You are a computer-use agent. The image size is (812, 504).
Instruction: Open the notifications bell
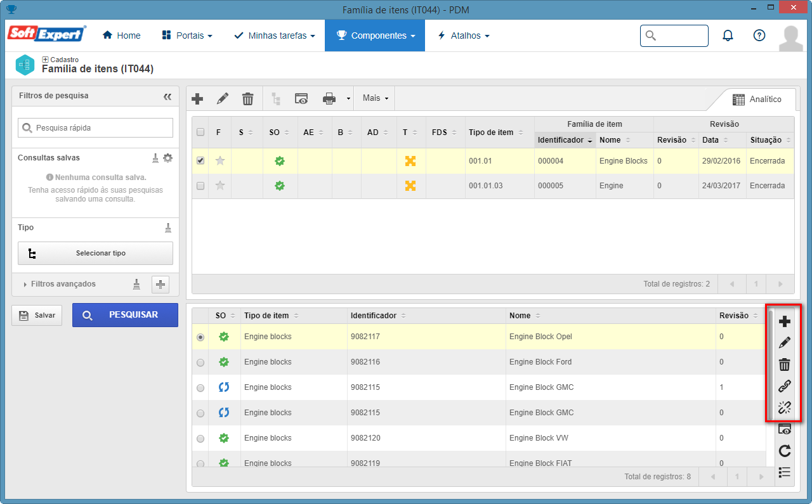pos(728,36)
